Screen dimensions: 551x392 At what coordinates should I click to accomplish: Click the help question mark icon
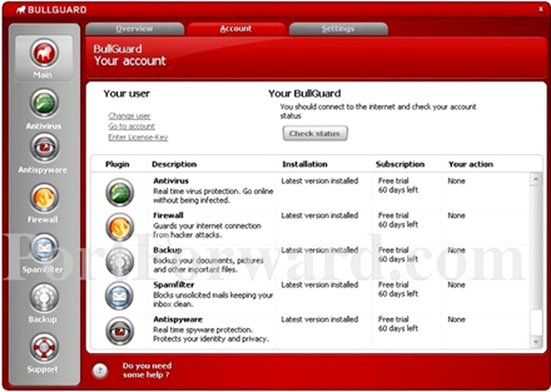(100, 371)
